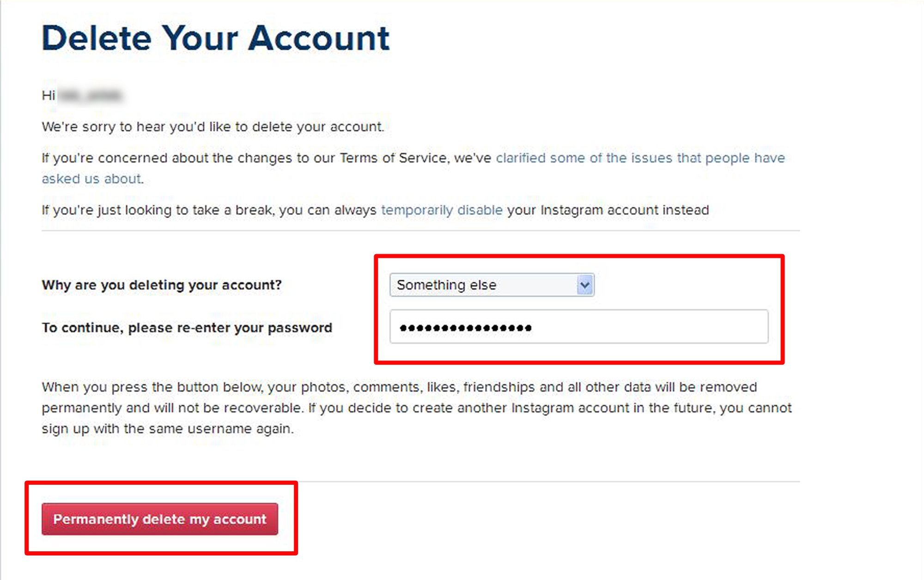Click the blurred username after Hi
924x580 pixels.
(x=91, y=96)
